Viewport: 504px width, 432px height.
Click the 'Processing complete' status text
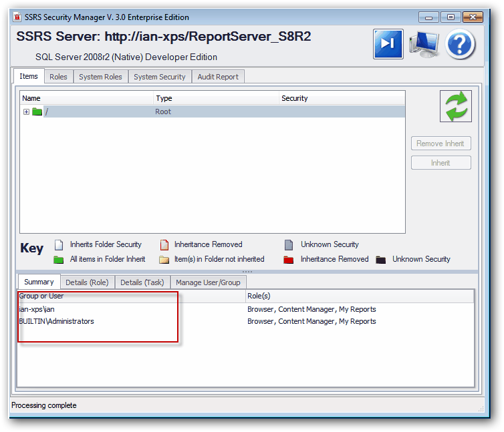(x=44, y=405)
